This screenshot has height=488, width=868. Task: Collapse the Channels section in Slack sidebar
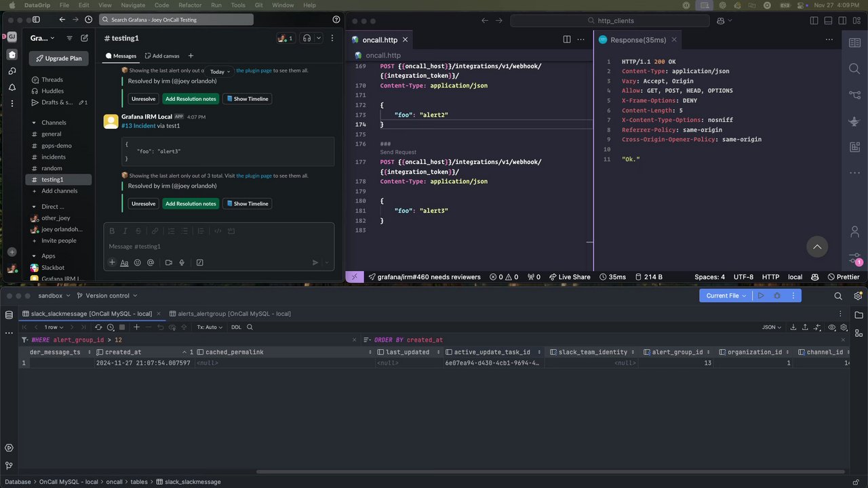(34, 123)
